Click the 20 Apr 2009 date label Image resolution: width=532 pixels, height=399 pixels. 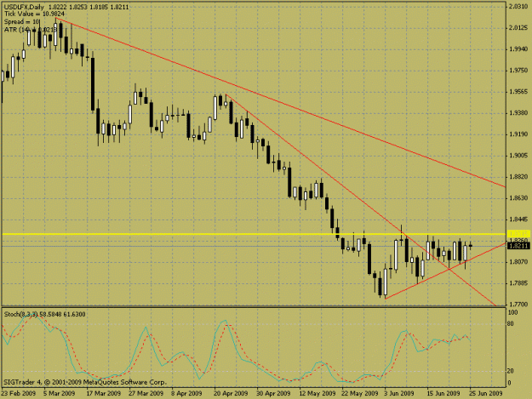pos(231,393)
